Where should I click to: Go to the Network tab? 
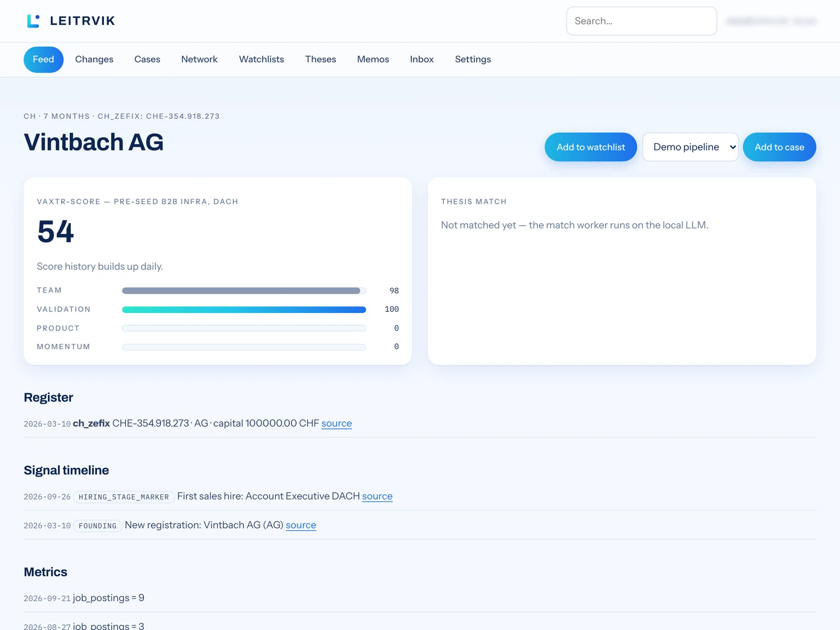[x=199, y=59]
